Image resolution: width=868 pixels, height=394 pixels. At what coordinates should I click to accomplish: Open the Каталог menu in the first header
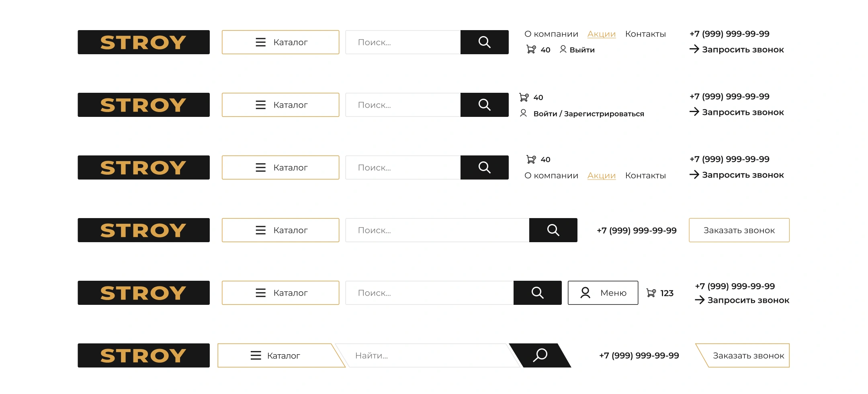280,42
